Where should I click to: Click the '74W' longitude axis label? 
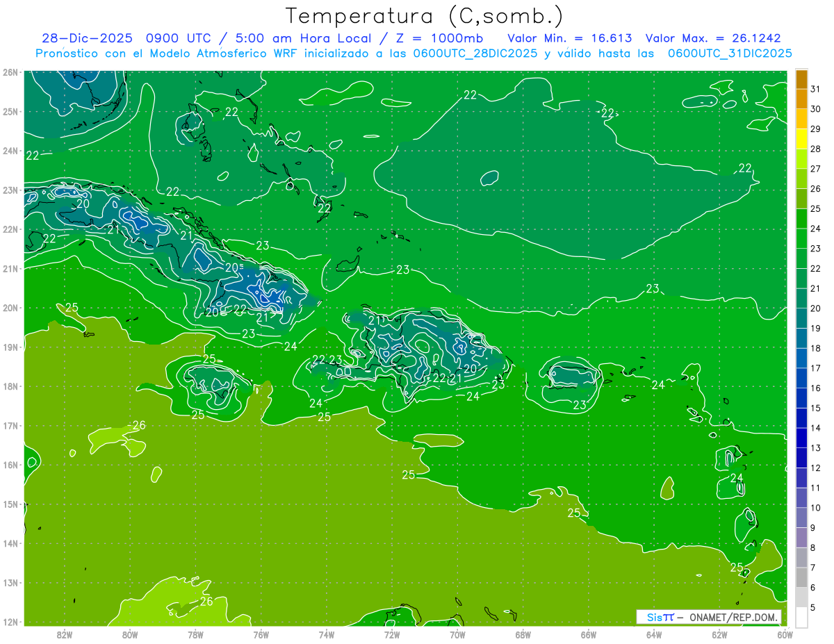click(326, 634)
